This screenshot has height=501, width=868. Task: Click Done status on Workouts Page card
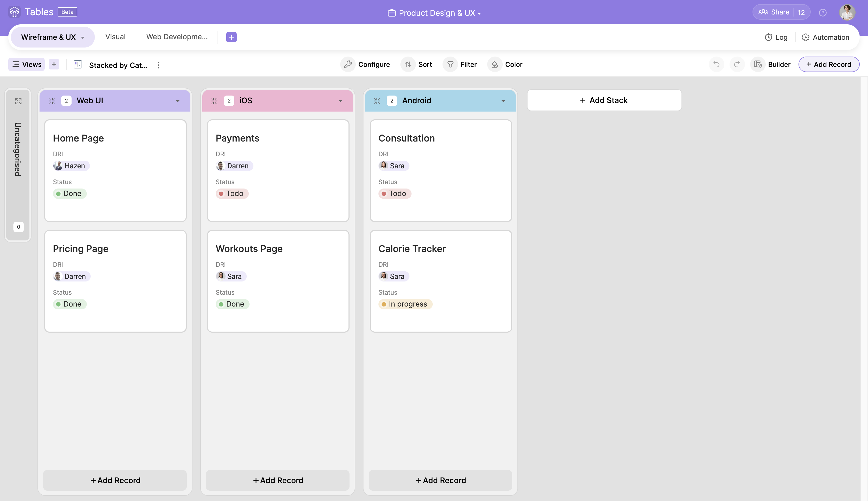[232, 304]
